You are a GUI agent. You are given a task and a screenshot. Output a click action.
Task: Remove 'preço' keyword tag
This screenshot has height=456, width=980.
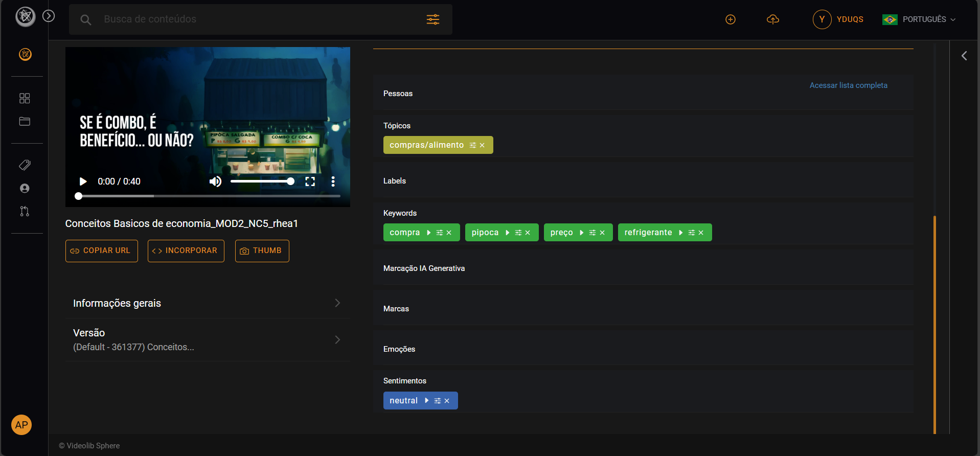[x=602, y=233]
